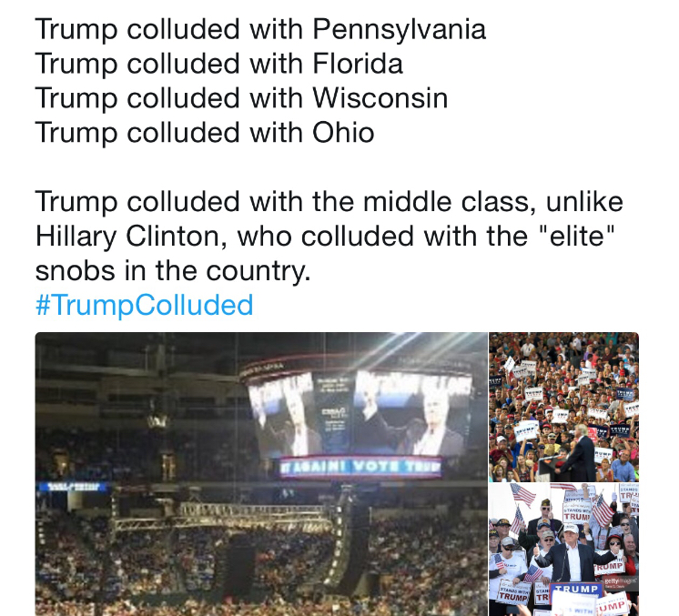Select the 'Trump colluded with Florida' line
The image size is (679, 616).
[218, 64]
